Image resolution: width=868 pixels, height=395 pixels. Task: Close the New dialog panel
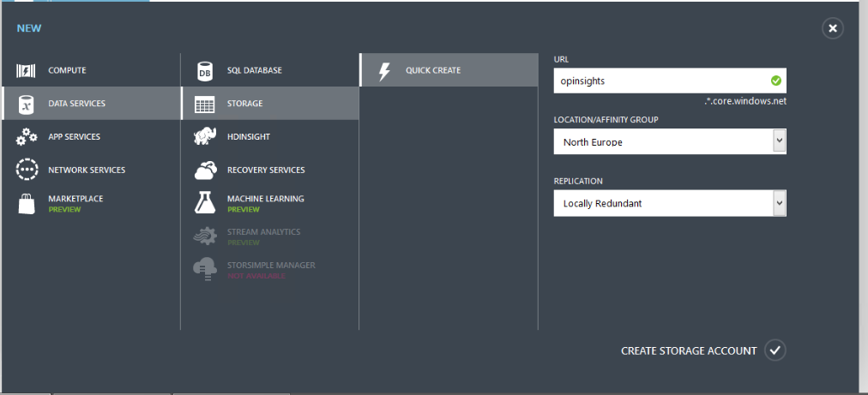click(833, 29)
